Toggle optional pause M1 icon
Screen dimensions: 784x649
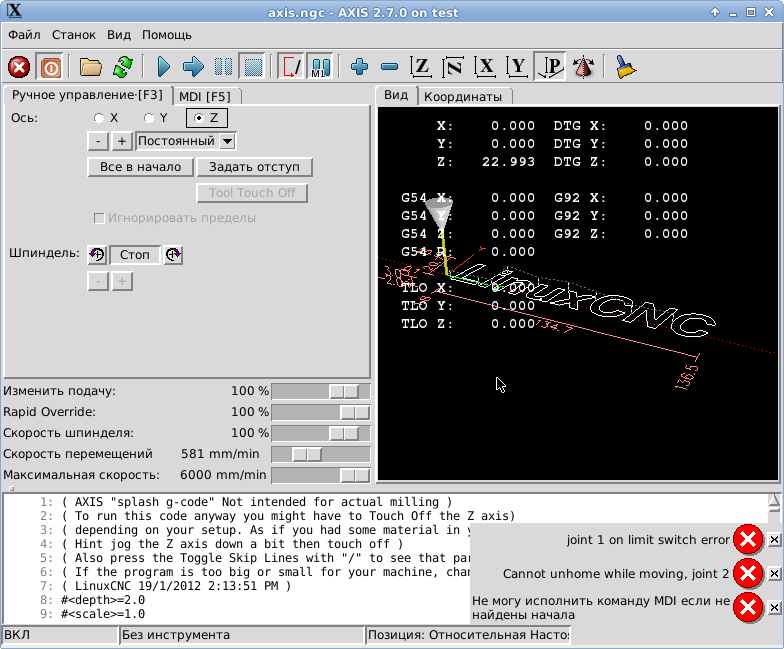coord(320,67)
